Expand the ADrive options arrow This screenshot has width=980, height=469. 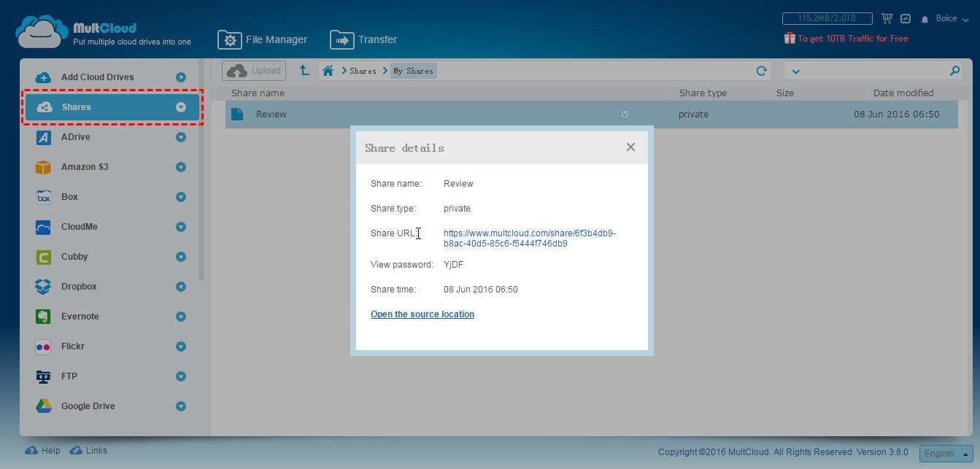[x=180, y=137]
